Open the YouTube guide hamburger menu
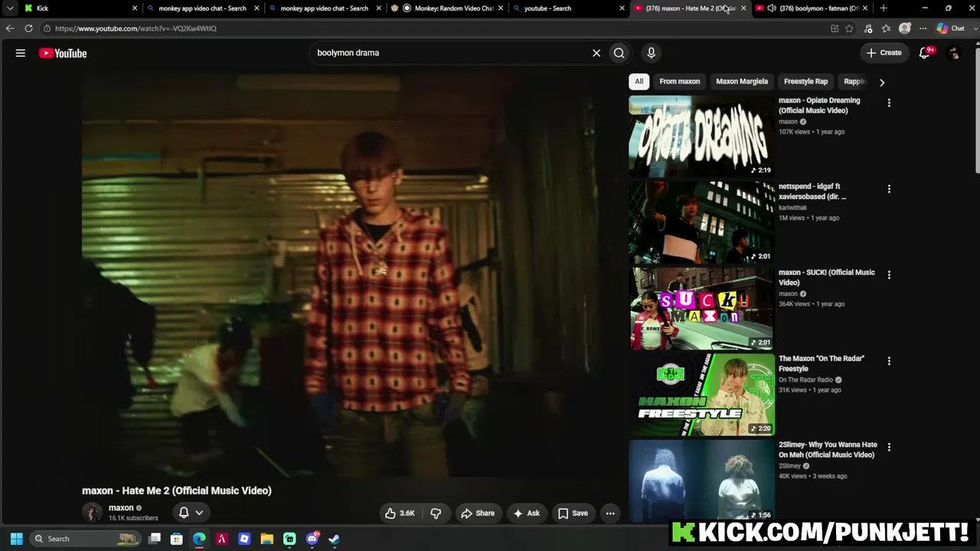 pos(21,53)
